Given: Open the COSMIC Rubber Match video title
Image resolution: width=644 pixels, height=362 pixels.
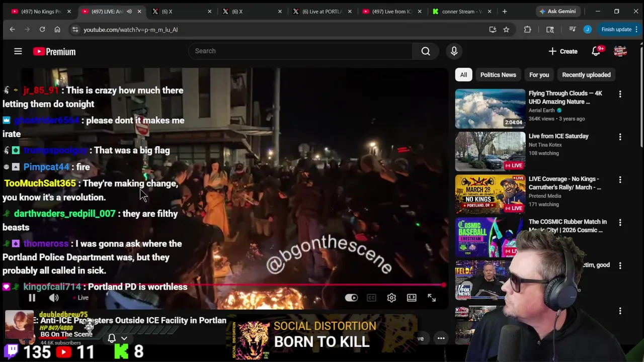Looking at the screenshot, I should click(x=568, y=226).
